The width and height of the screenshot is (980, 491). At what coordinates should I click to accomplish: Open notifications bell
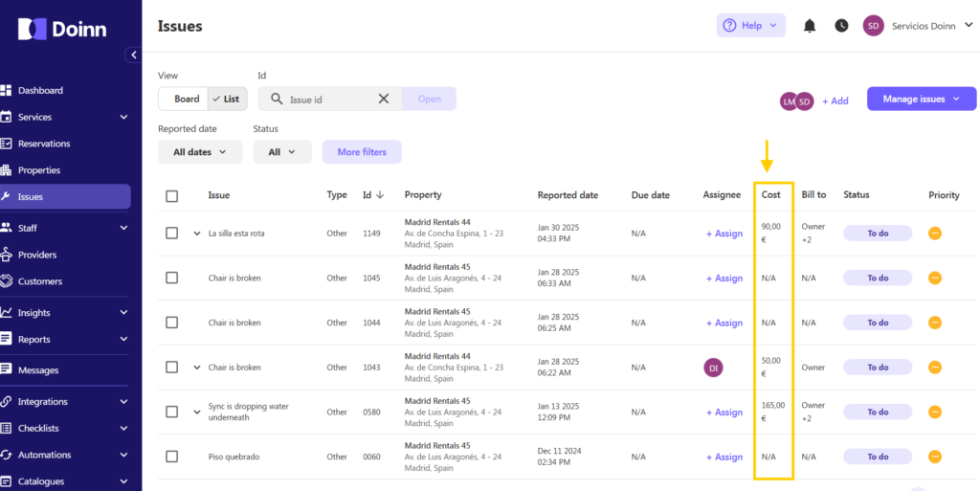[810, 26]
